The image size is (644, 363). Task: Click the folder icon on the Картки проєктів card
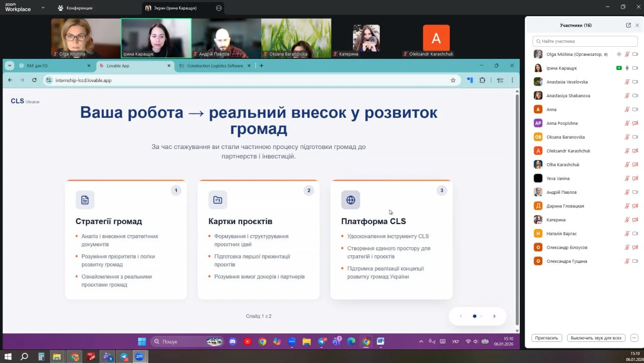point(218,200)
